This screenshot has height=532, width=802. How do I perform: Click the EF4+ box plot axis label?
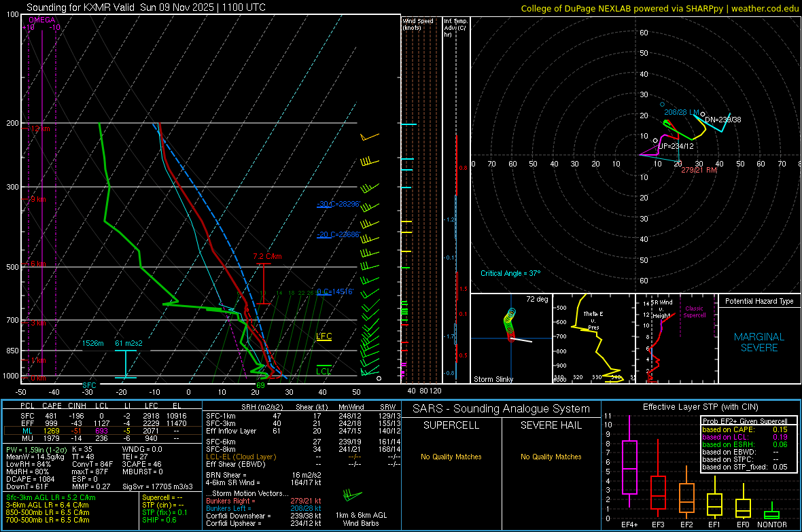pos(629,525)
